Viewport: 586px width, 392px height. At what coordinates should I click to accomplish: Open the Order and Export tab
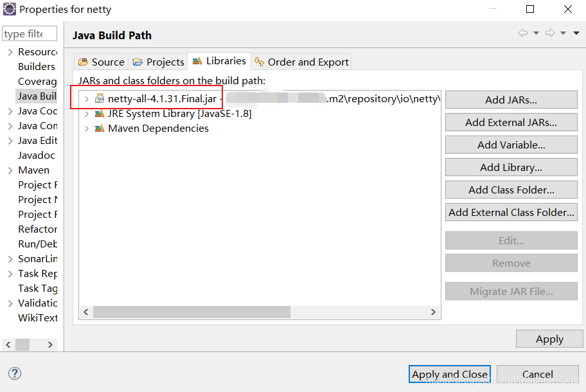[x=301, y=62]
